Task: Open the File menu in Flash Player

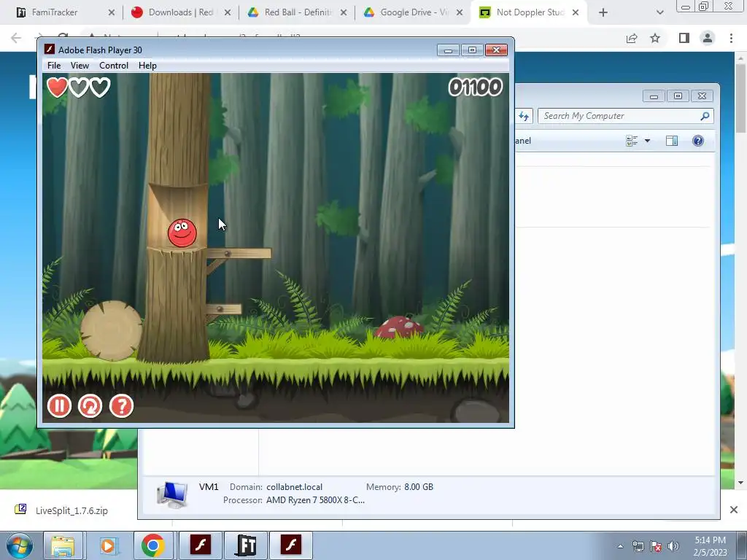Action: 54,66
